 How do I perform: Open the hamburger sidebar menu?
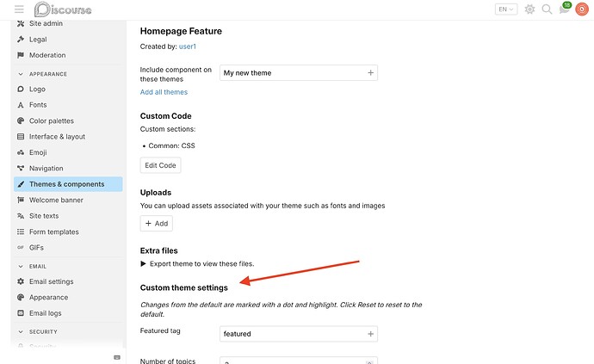(x=19, y=9)
